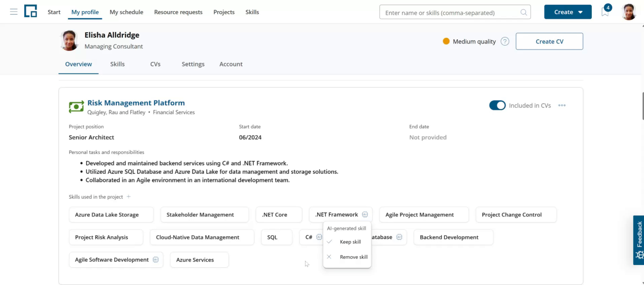Click Elisha Alldridge profile photo
This screenshot has height=285, width=644.
point(69,41)
